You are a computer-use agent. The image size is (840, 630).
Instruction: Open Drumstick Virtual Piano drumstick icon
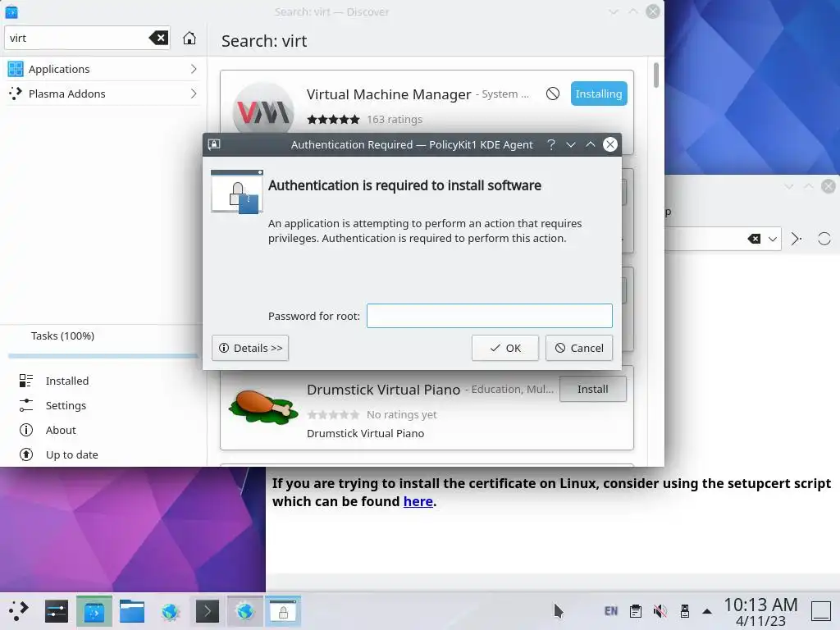tap(263, 407)
